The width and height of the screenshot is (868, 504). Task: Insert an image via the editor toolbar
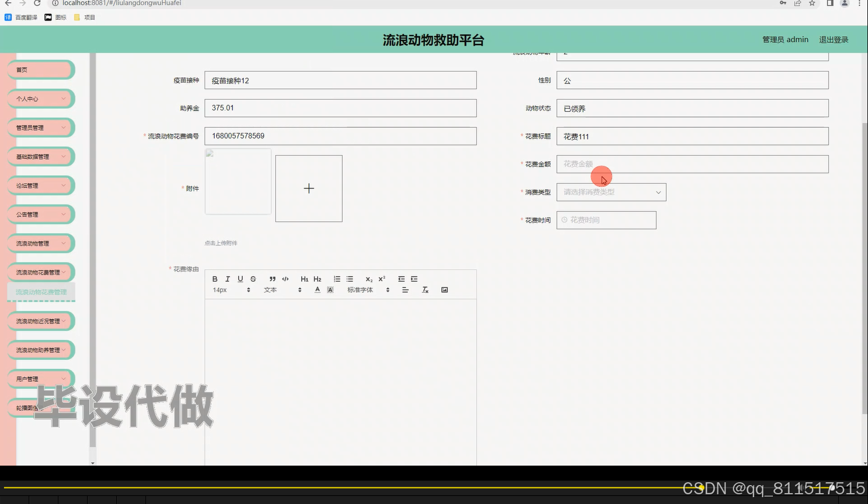click(444, 289)
